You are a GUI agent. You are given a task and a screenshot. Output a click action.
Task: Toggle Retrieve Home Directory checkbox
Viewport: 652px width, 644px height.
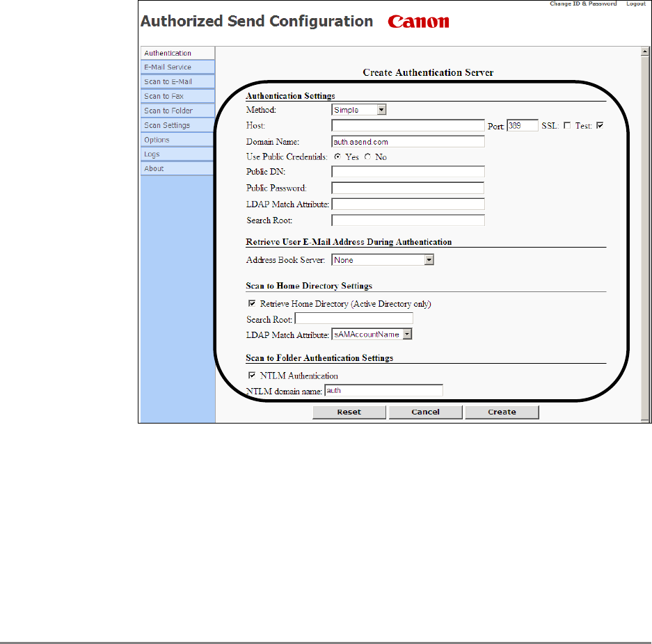point(252,303)
